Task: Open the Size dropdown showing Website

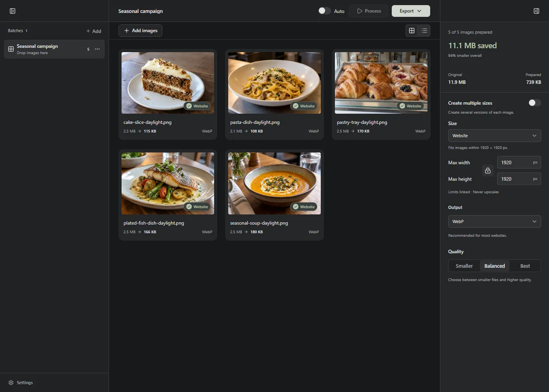Action: click(x=494, y=136)
